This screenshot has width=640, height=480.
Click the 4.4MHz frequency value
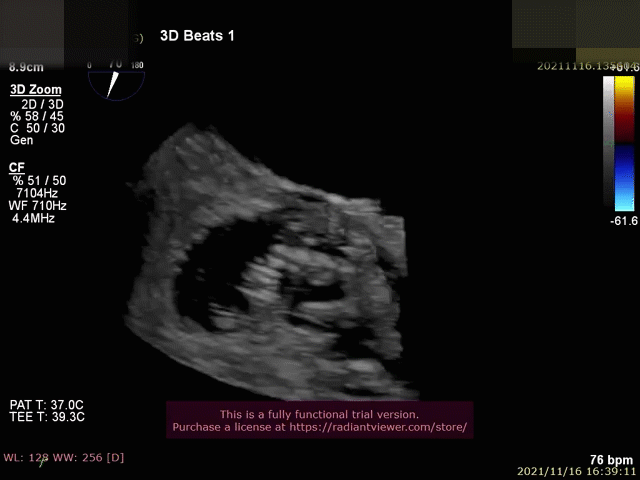33,217
